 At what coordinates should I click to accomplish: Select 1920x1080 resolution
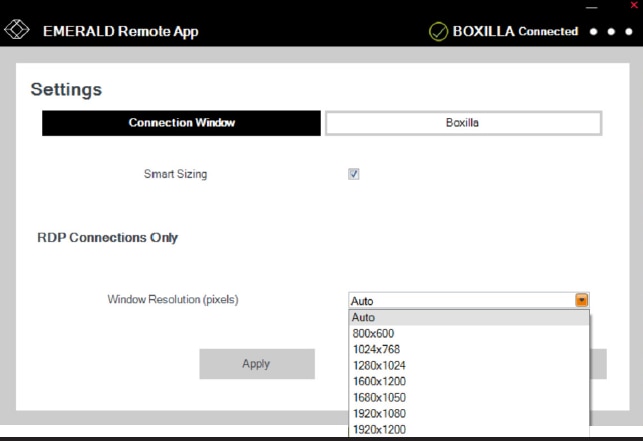[x=469, y=413]
